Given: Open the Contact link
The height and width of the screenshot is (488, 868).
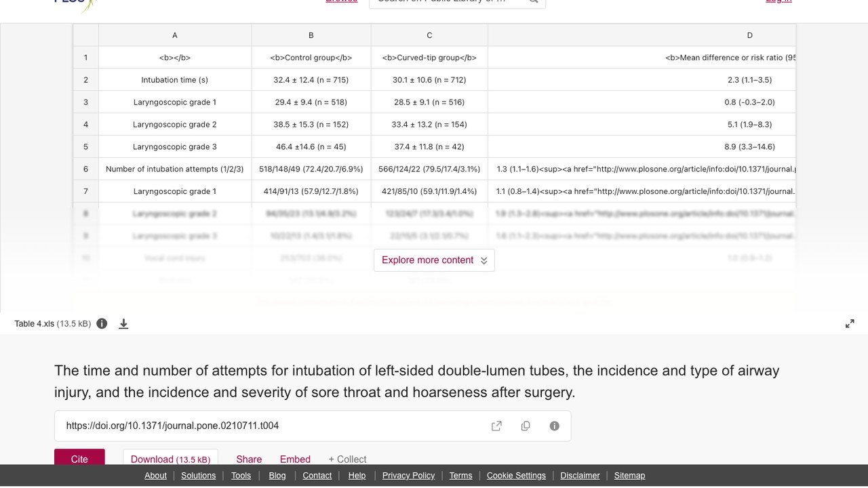Looking at the screenshot, I should [x=317, y=475].
